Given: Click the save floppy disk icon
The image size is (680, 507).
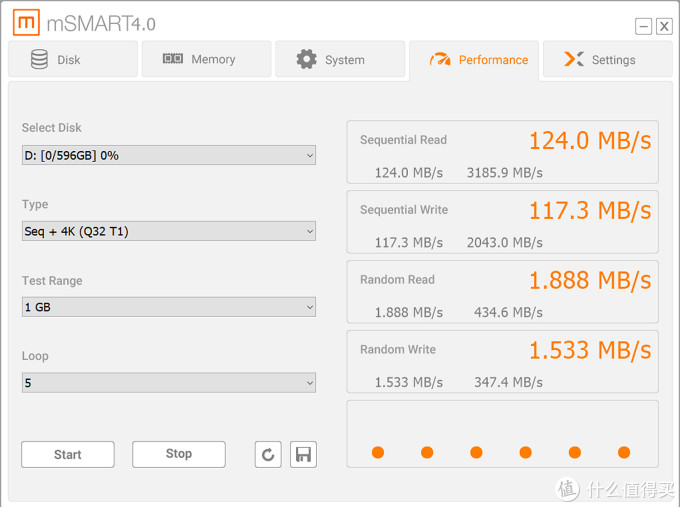Looking at the screenshot, I should 304,455.
